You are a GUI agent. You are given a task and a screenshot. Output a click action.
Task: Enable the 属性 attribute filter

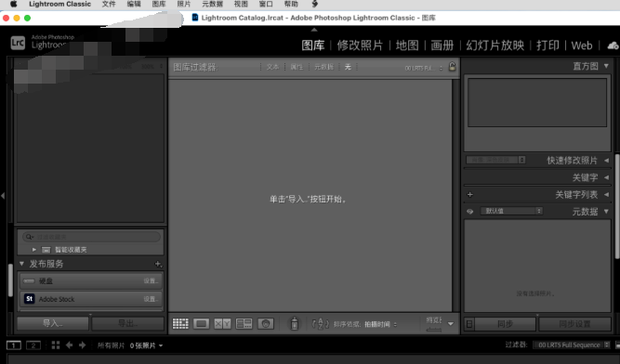tap(297, 67)
